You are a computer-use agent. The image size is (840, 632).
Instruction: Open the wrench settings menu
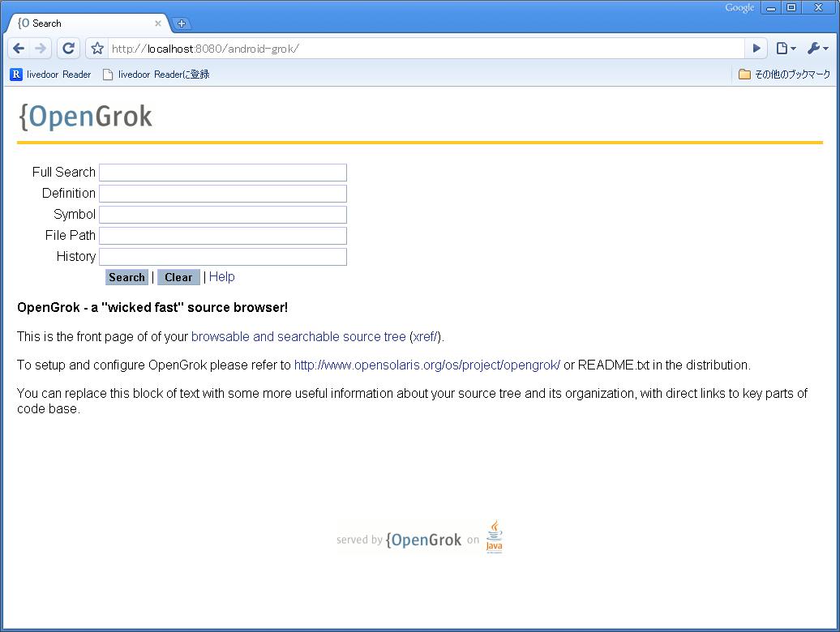pyautogui.click(x=817, y=49)
